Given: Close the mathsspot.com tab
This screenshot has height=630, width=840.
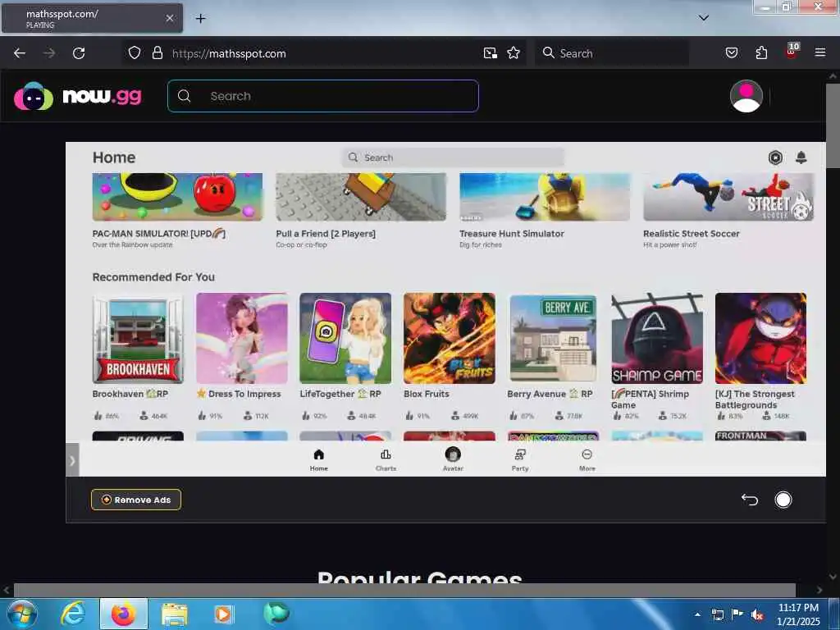Looking at the screenshot, I should [x=169, y=18].
